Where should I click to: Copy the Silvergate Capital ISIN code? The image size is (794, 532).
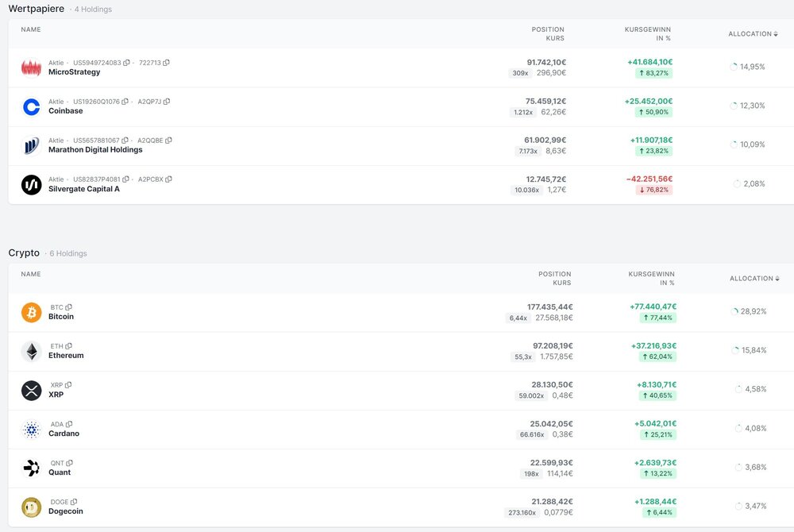[125, 179]
